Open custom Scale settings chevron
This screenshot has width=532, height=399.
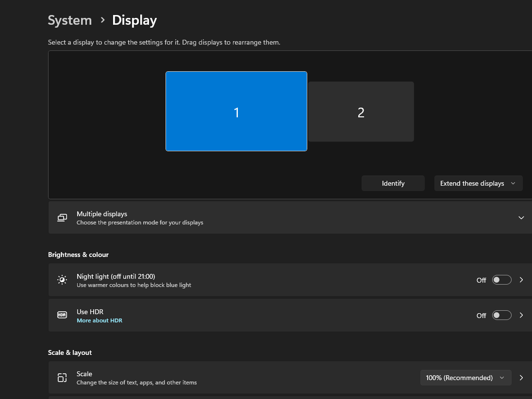point(521,378)
